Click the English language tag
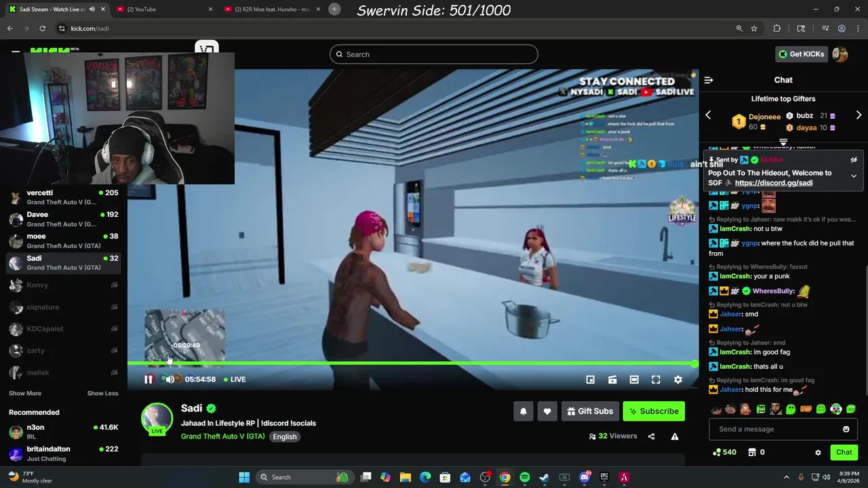 pyautogui.click(x=285, y=436)
